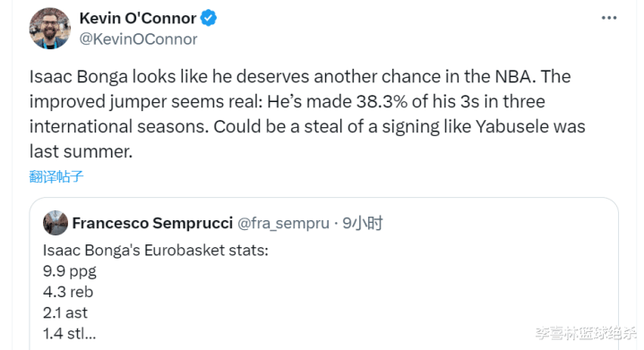Click the Kevin O'Connor display name

pyautogui.click(x=138, y=18)
